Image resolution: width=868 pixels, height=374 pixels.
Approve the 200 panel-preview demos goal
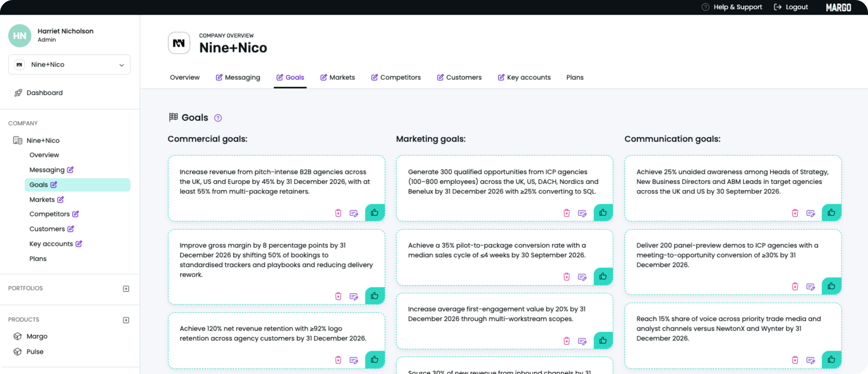(831, 286)
